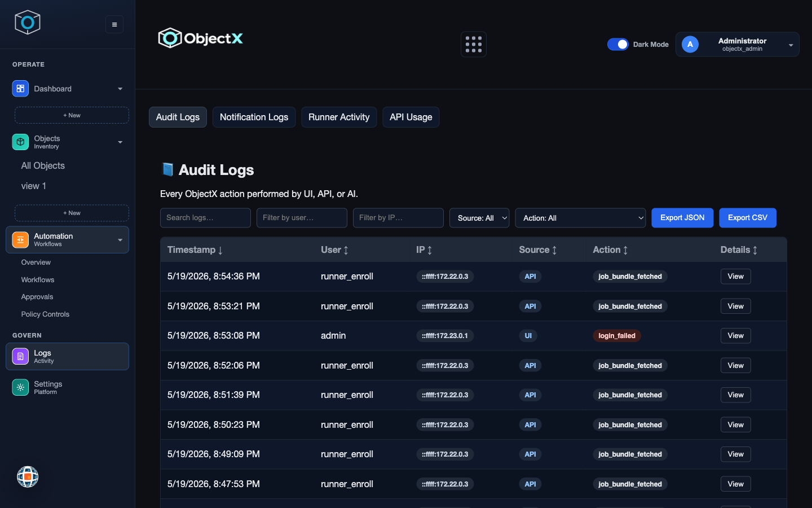Open the Policy Controls sidebar item

pyautogui.click(x=45, y=314)
